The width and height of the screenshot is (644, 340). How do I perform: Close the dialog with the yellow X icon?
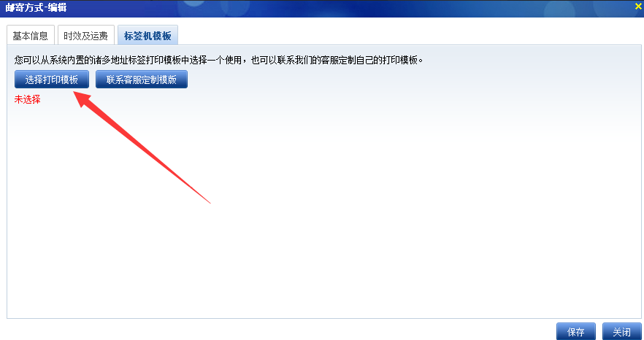638,6
